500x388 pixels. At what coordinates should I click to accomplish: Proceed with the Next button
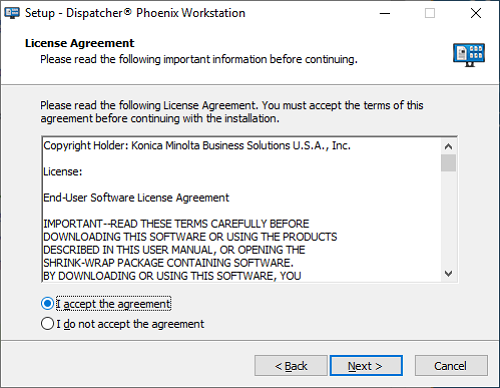point(366,366)
